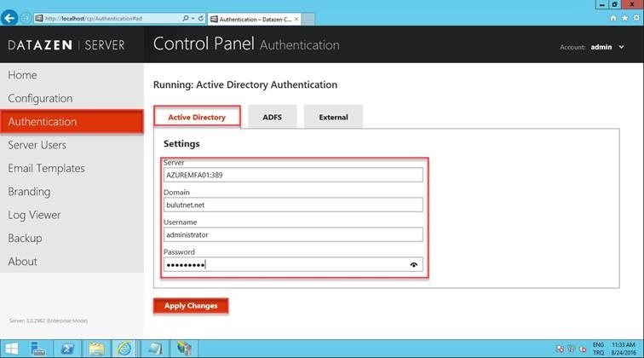The height and width of the screenshot is (358, 644).
Task: Open Email Templates in the sidebar
Action: click(72, 169)
